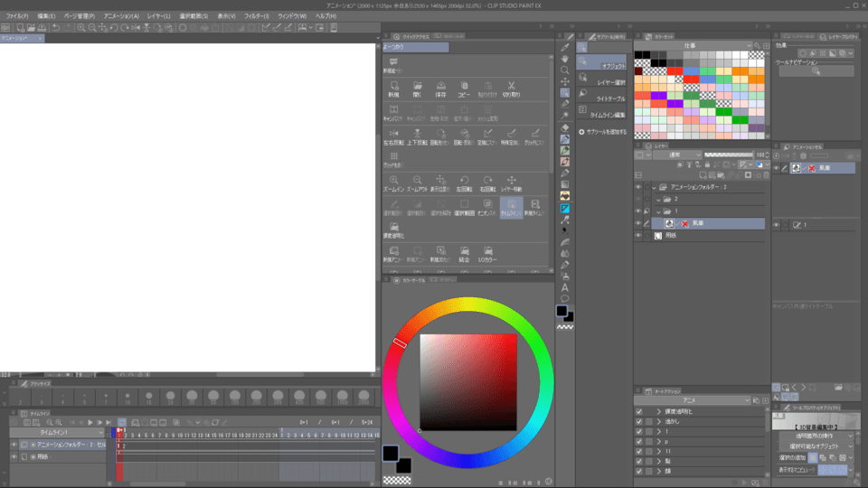Open the ウィンドウ(W) menu
Image resolution: width=868 pixels, height=488 pixels.
click(292, 16)
